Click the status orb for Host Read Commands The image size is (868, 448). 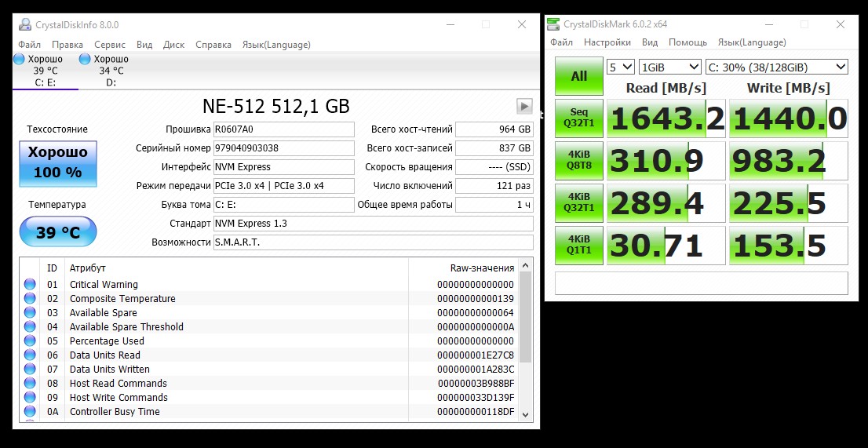coord(30,384)
